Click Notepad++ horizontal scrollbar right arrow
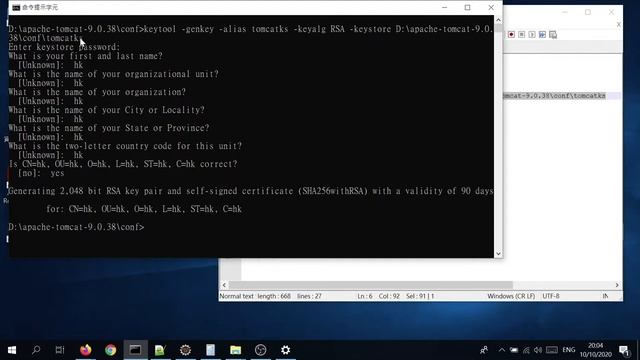 (x=617, y=285)
